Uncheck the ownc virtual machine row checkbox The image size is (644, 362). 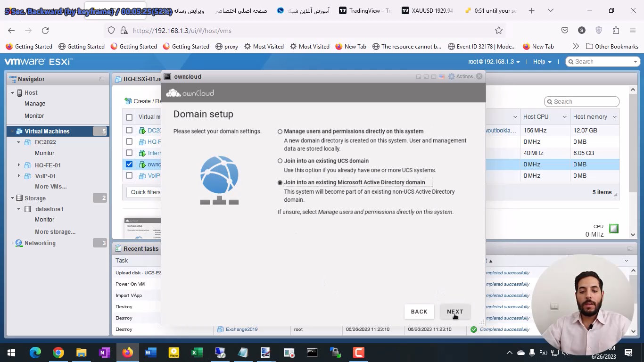point(129,164)
